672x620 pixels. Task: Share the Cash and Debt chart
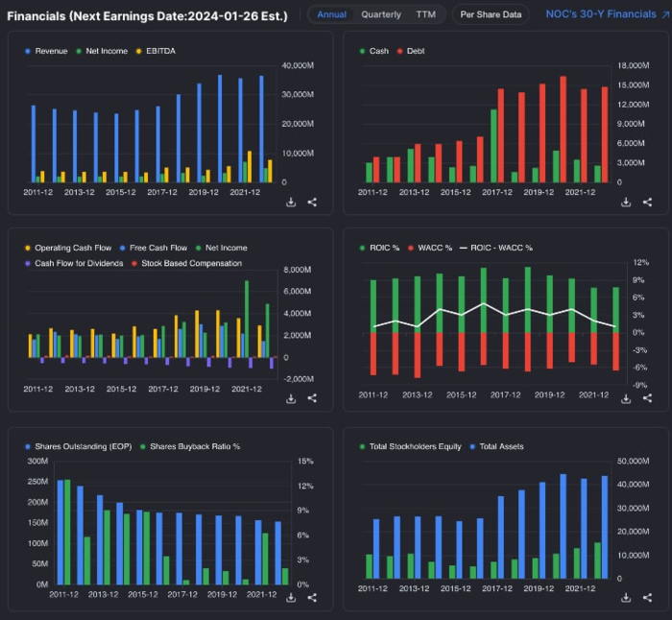coord(647,203)
